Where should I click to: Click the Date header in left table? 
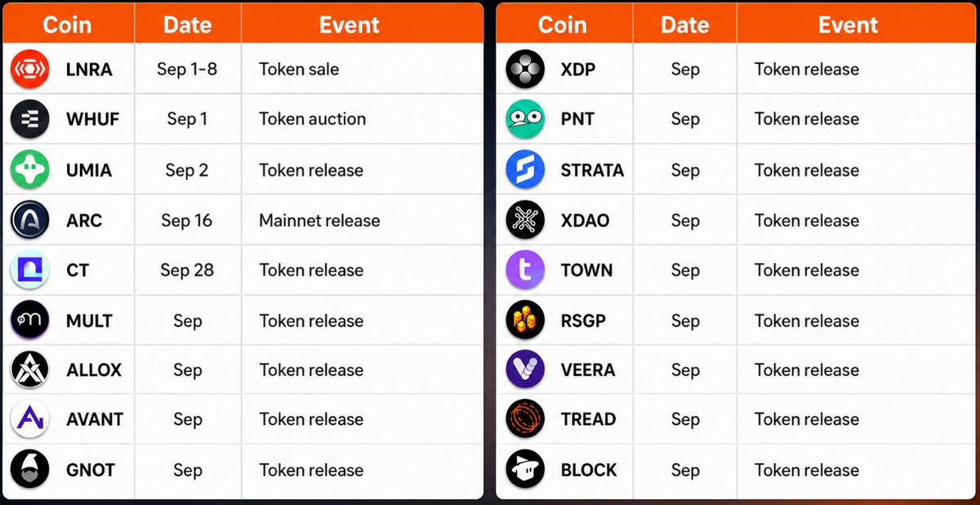pos(187,25)
